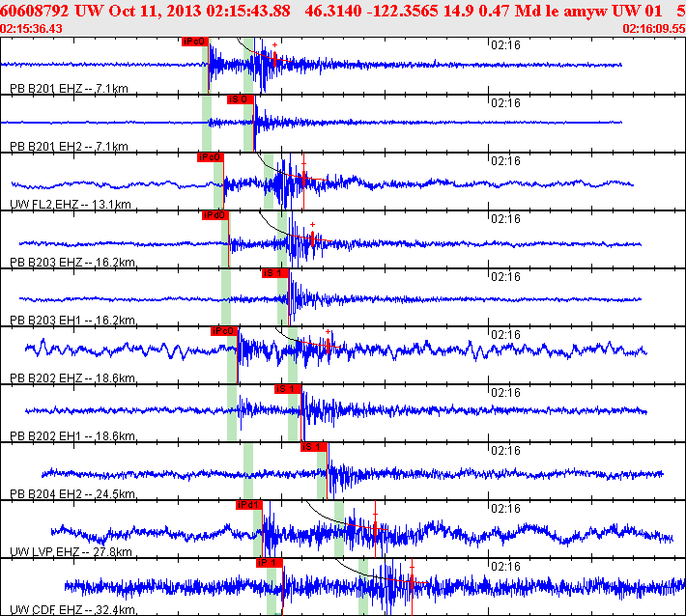Screen dimensions: 686x616
Task: Click the iS 1 pick flag on B202 EH1
Action: click(x=288, y=389)
